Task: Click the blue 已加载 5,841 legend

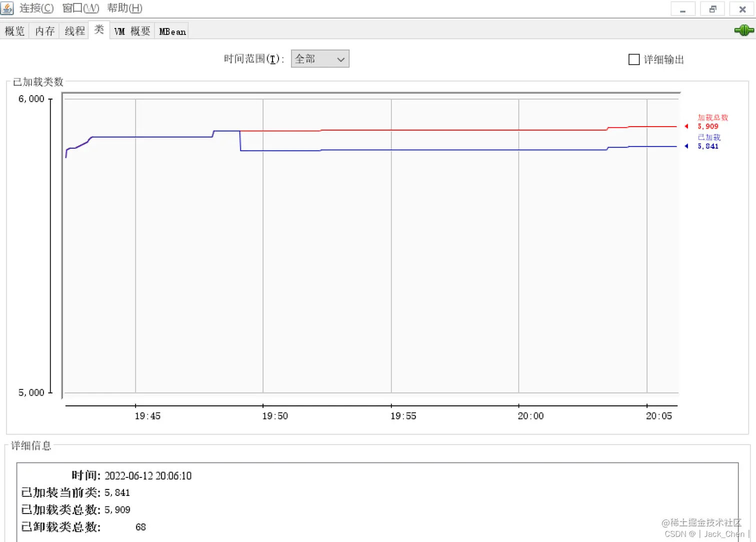Action: point(708,142)
